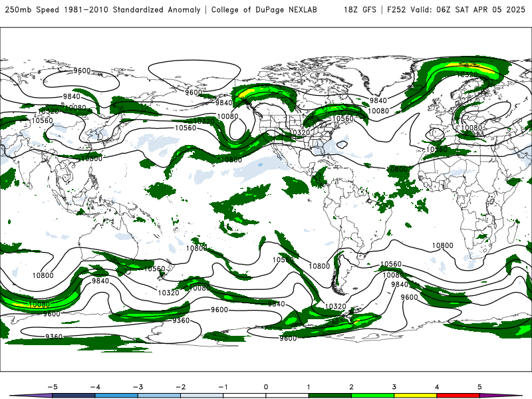The width and height of the screenshot is (532, 399).
Task: Click the '9840' contour label near Alaska
Action: tap(223, 102)
